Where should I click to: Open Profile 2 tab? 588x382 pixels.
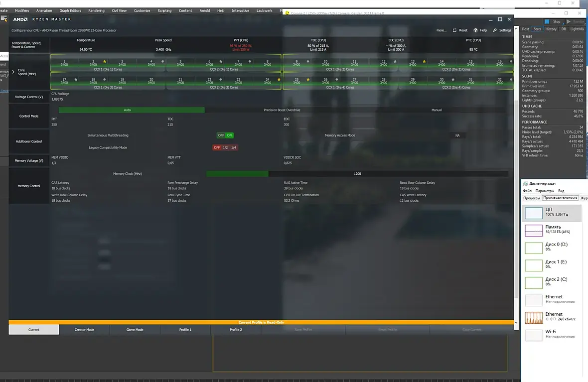(236, 330)
